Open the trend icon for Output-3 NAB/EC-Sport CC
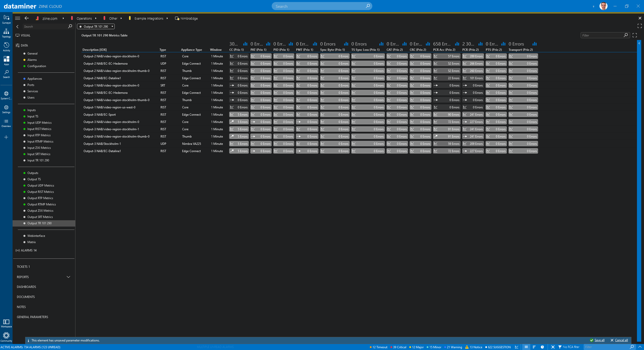The height and width of the screenshot is (350, 644). [232, 115]
